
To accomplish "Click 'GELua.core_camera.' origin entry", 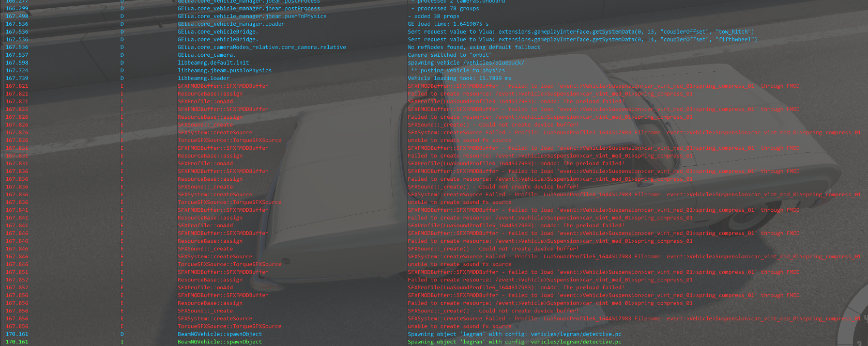I will pos(206,55).
